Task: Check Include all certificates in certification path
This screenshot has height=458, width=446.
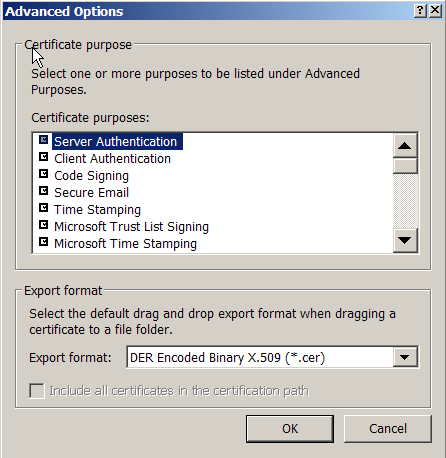Action: [37, 391]
